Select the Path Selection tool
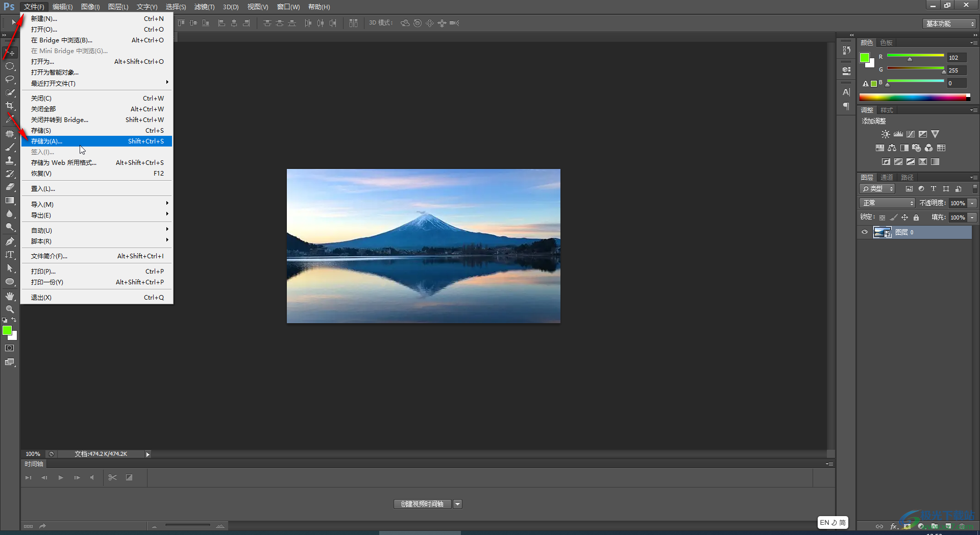Screen dimensions: 980x535 point(10,268)
